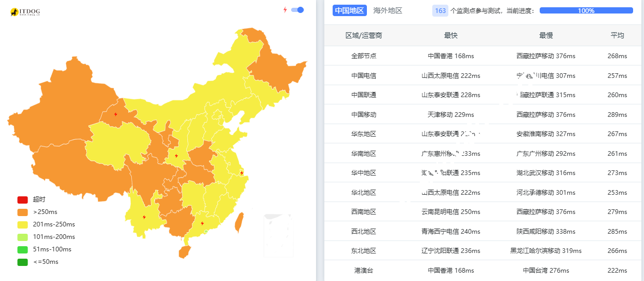Select Taiwan island on the map

point(240,222)
